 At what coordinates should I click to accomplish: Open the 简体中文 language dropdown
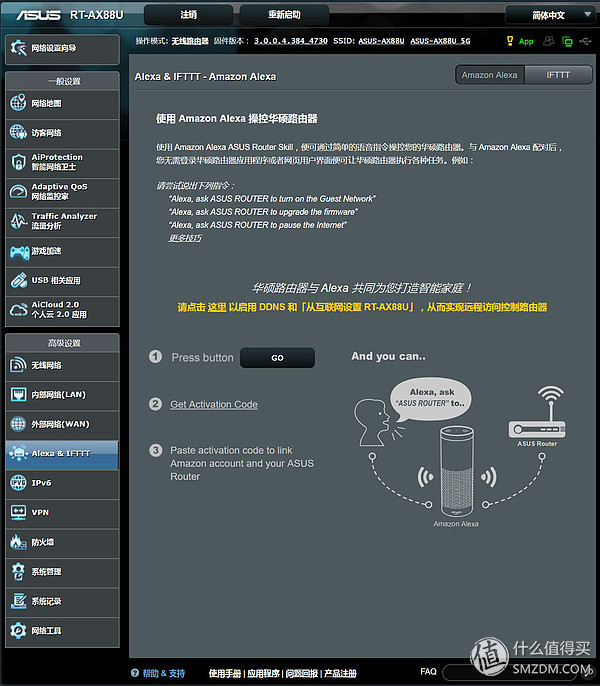pos(549,15)
